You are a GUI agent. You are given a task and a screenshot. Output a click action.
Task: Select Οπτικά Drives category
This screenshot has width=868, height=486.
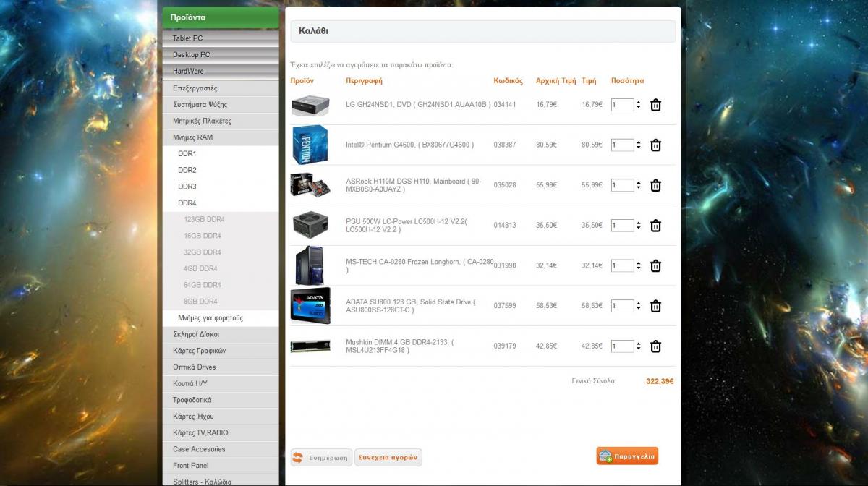[221, 367]
